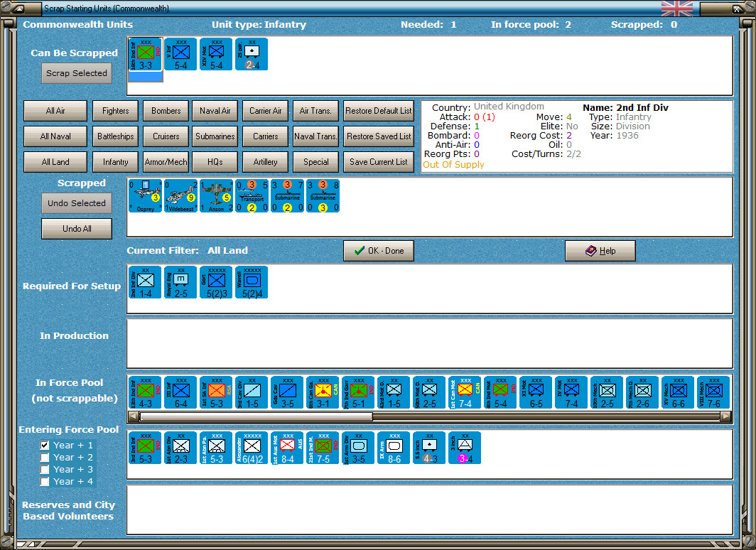The image size is (756, 550).
Task: Filter units by Air Trans.
Action: click(x=315, y=111)
